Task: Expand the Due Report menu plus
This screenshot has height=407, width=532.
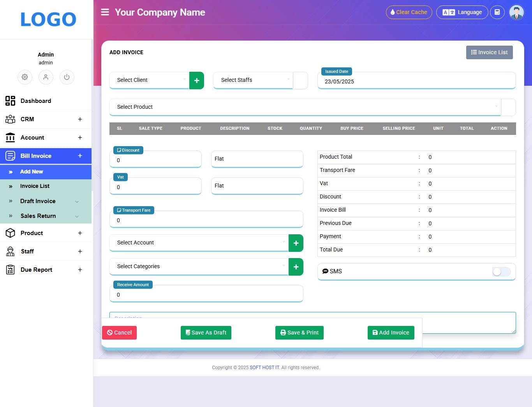Action: click(80, 270)
